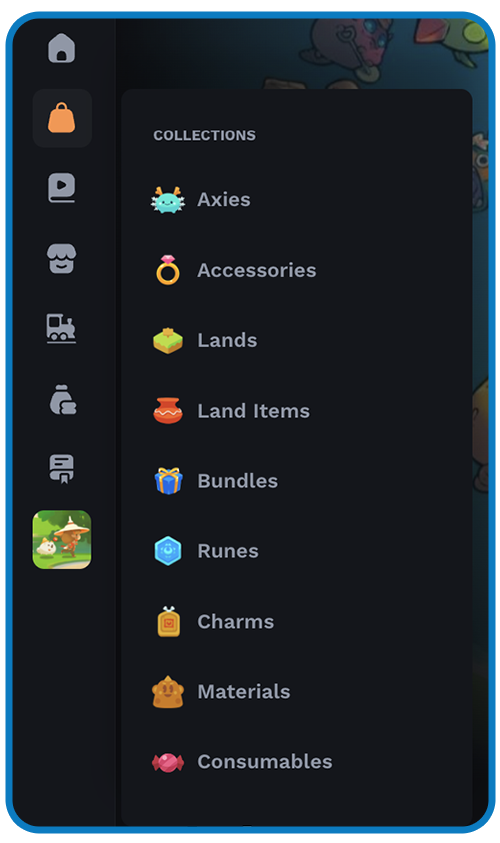This screenshot has height=843, width=500.
Task: Open the video book guide icon
Action: pyautogui.click(x=62, y=188)
